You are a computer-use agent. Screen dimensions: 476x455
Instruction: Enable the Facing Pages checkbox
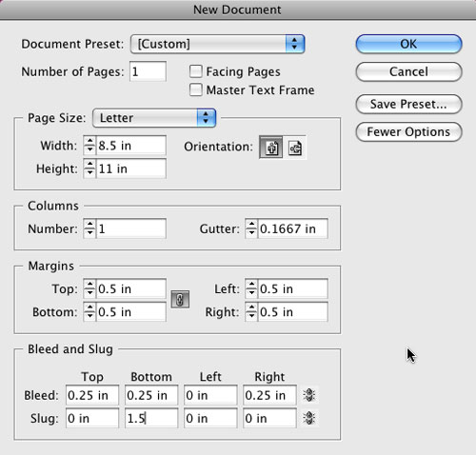click(195, 71)
